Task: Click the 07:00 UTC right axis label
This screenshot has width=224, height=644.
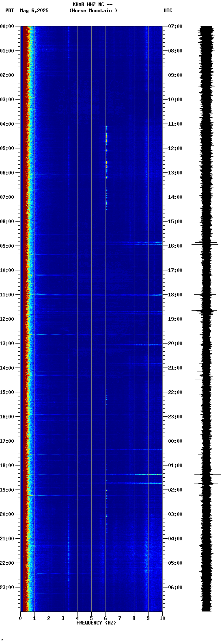Action: click(x=175, y=26)
